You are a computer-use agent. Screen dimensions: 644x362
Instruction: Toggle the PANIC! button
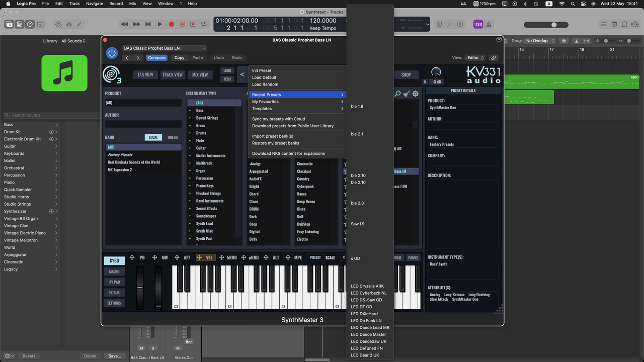tap(413, 257)
